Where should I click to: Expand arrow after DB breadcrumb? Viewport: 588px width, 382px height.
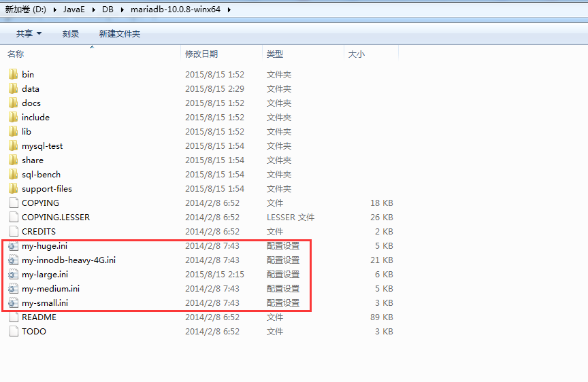coord(122,10)
